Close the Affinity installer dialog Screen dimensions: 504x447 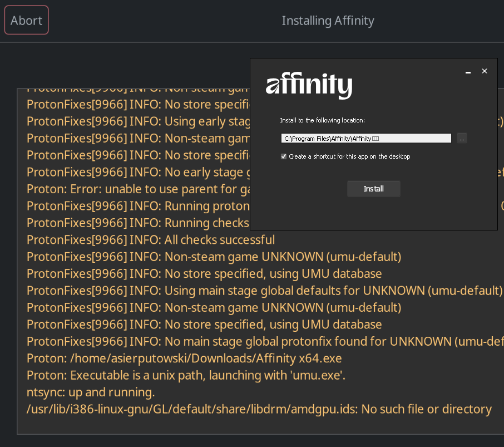tap(485, 71)
